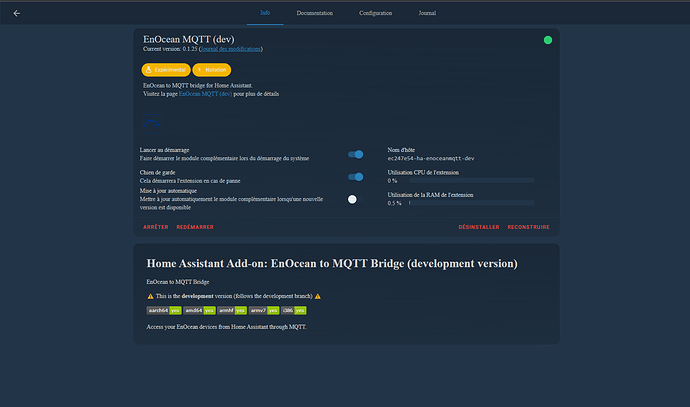Image resolution: width=690 pixels, height=407 pixels.
Task: Open the Configuration tab
Action: [x=376, y=13]
